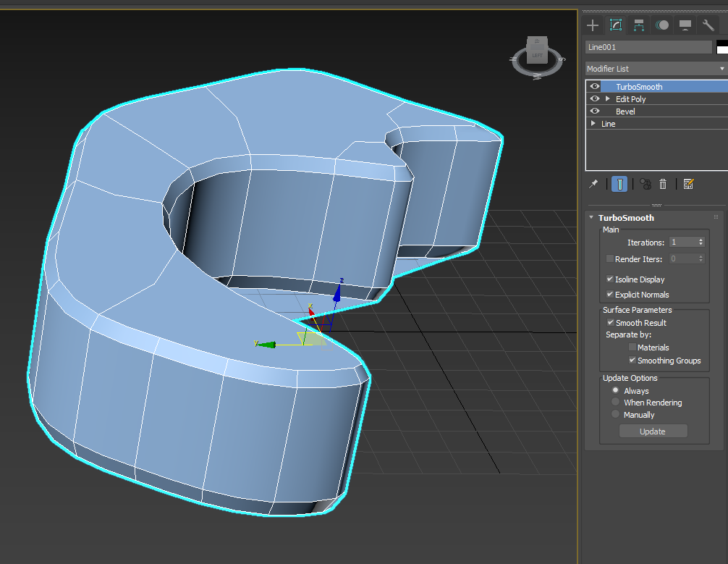This screenshot has height=564, width=728.
Task: Switch to the Hierarchy panel
Action: coord(639,25)
